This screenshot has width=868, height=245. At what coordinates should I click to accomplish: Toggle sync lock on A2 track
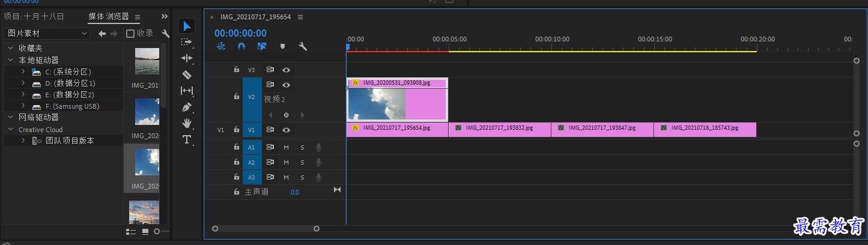270,162
